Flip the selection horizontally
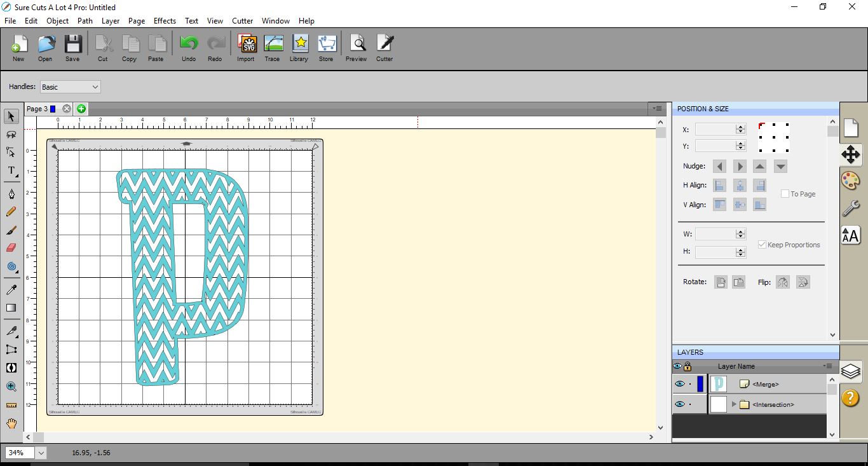868x466 pixels. [x=783, y=282]
